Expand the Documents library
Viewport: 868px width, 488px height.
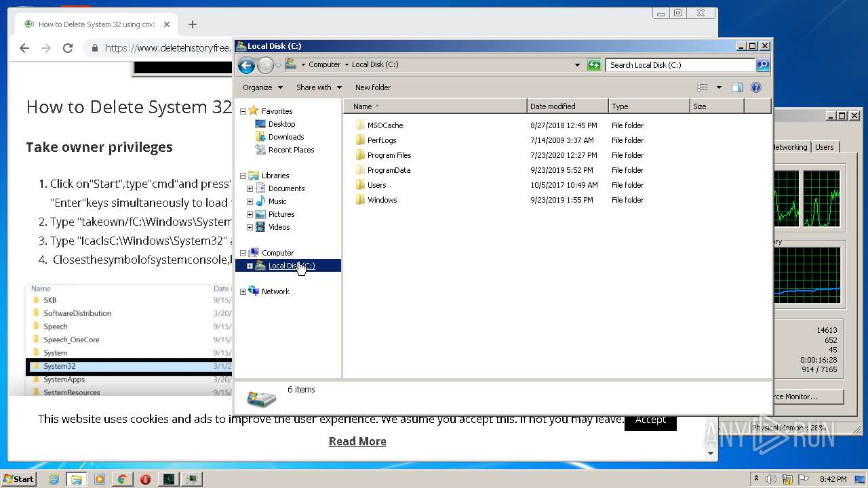tap(250, 188)
